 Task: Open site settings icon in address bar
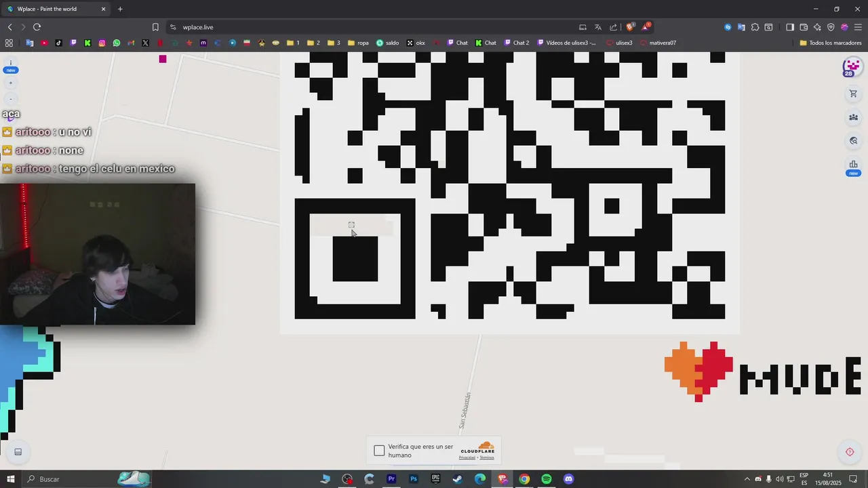173,27
